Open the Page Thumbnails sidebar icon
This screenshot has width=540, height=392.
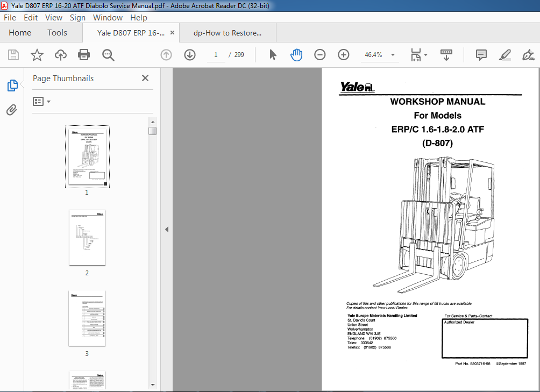pos(12,85)
